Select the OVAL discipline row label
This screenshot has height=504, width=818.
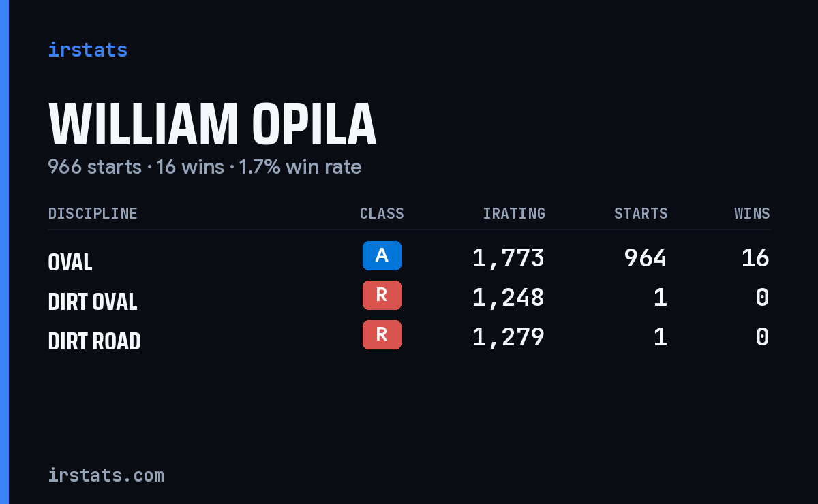(x=70, y=262)
